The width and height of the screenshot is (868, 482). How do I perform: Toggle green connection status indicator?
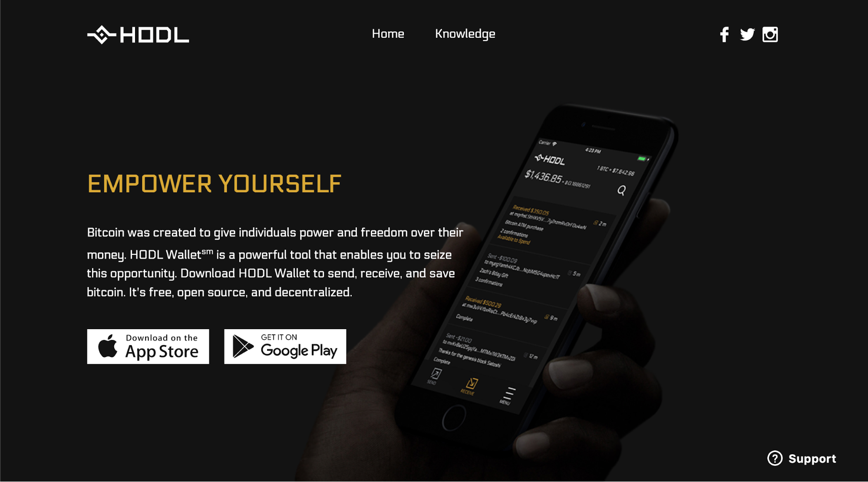(x=640, y=157)
